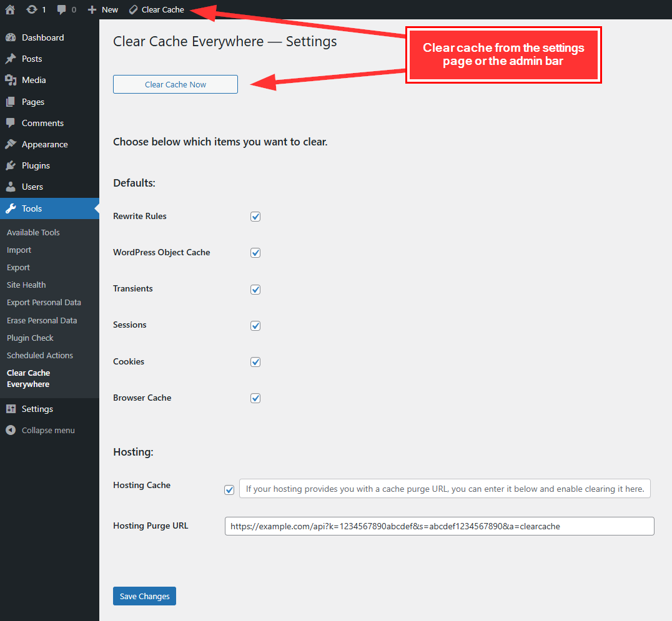Uncheck the WordPress Object Cache checkbox

pos(255,253)
